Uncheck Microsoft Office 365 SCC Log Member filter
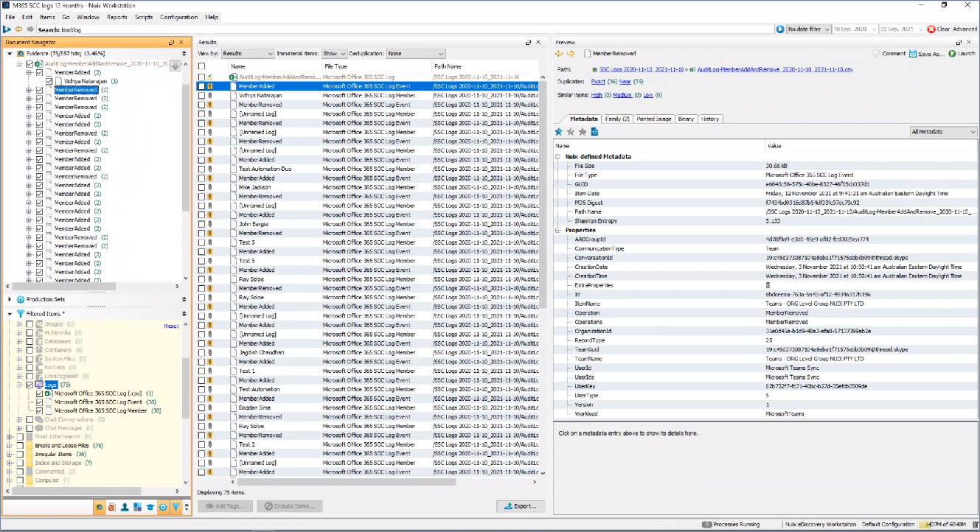Image resolution: width=980 pixels, height=532 pixels. coord(40,411)
